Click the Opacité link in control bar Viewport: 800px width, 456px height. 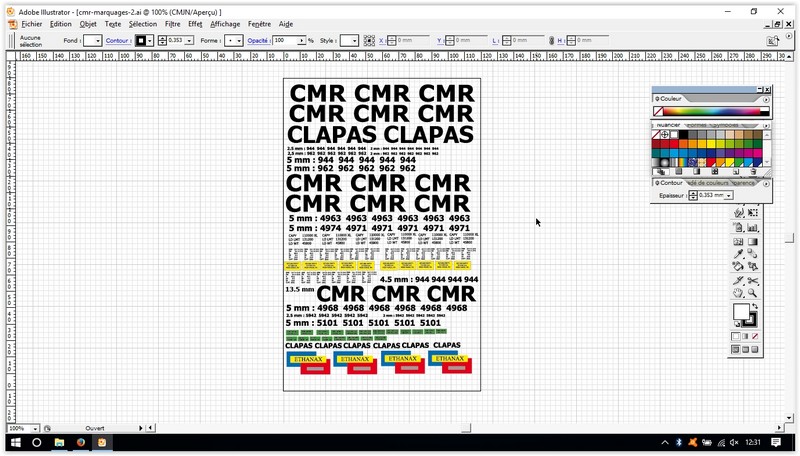pyautogui.click(x=258, y=41)
